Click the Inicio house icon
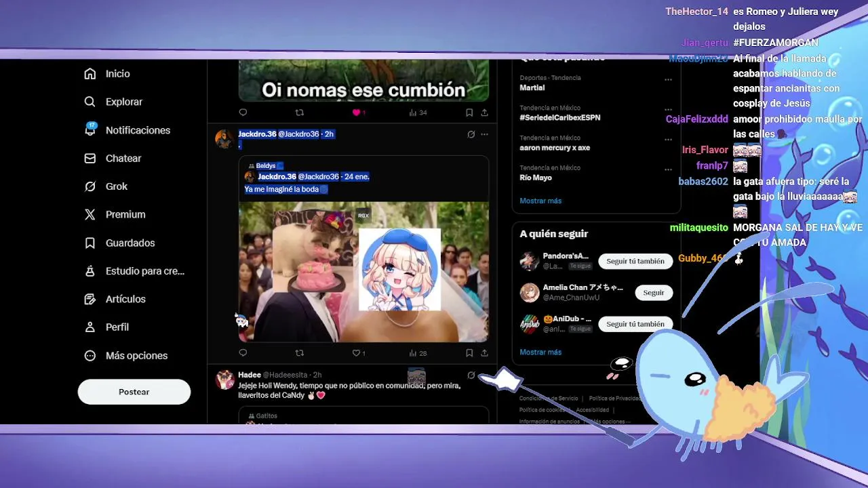The image size is (868, 488). pos(90,74)
